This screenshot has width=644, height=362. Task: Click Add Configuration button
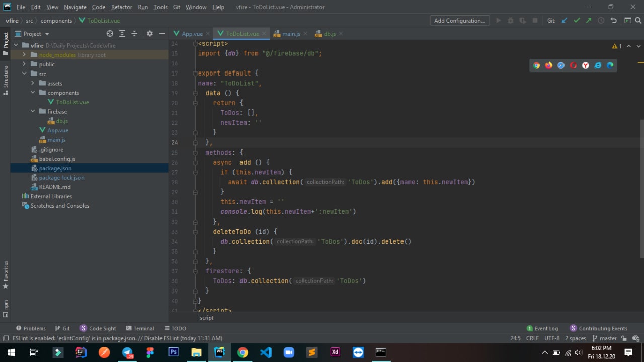460,21
